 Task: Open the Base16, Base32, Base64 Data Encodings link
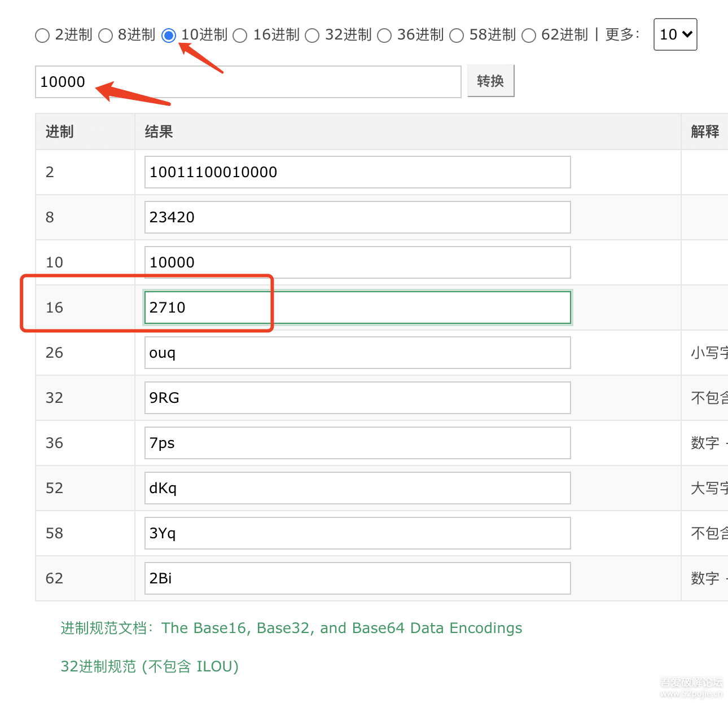point(341,628)
